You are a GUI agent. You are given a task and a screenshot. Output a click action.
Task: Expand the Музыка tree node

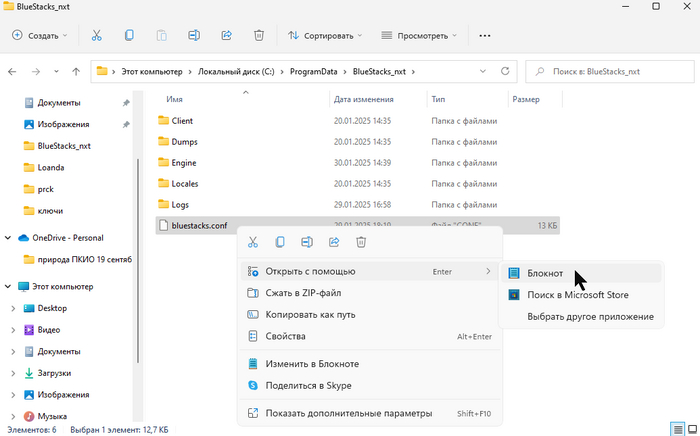(x=13, y=416)
